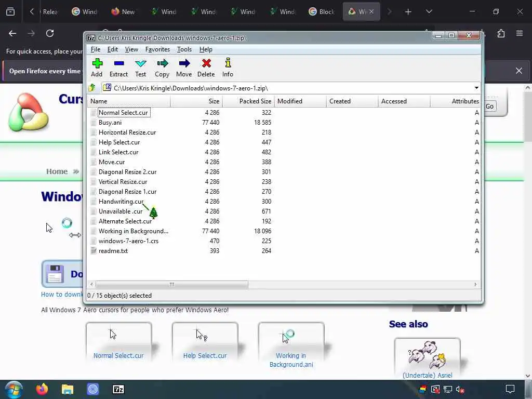
Task: Click the 7-Zip window title icon
Action: [x=90, y=37]
